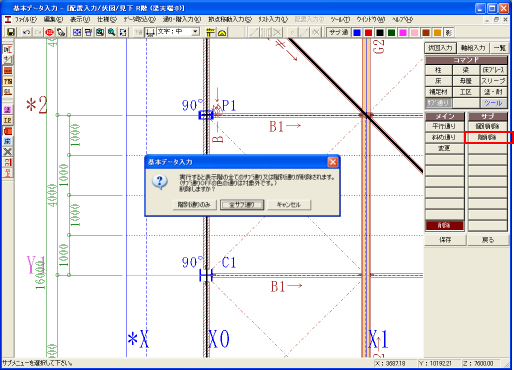The width and height of the screenshot is (514, 370).
Task: Click the toolbar icon right of stop-sign
Action: click(61, 32)
